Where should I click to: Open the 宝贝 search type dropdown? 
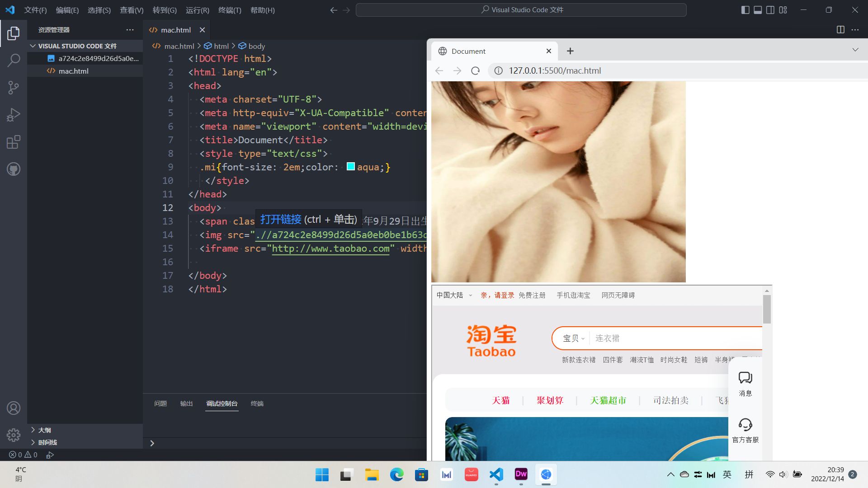[573, 338]
